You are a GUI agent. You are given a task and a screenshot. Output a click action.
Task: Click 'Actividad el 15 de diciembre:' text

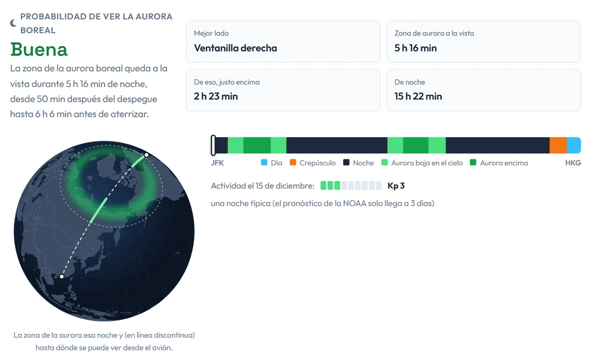click(x=263, y=185)
